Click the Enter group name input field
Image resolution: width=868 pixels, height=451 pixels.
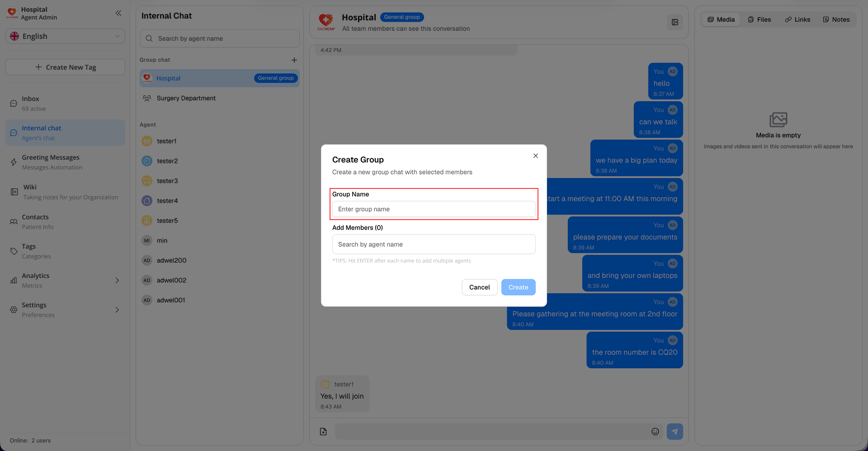(433, 209)
